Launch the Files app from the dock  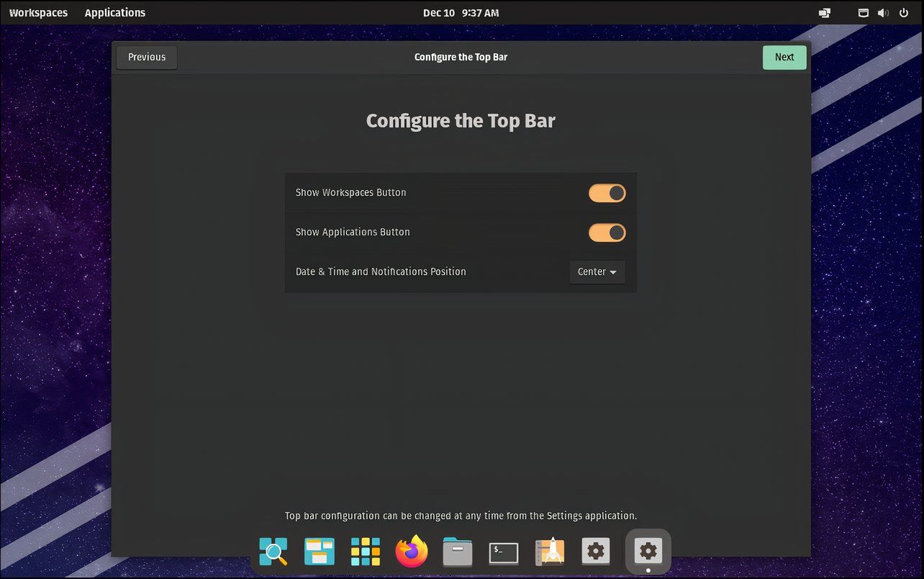point(457,552)
